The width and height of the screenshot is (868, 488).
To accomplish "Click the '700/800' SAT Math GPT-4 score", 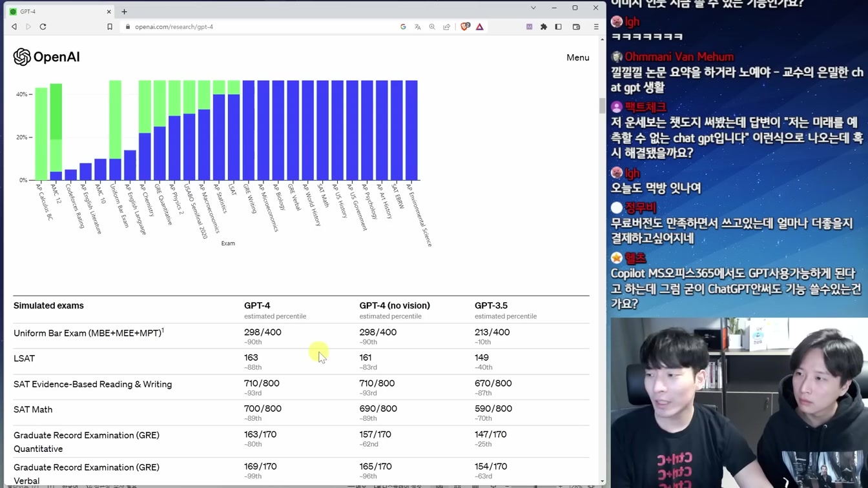I will (x=263, y=409).
